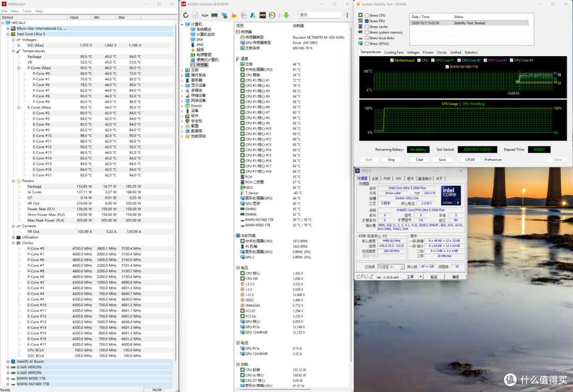Enable the Stress CPU checkbox
The height and width of the screenshot is (392, 573).
(367, 15)
